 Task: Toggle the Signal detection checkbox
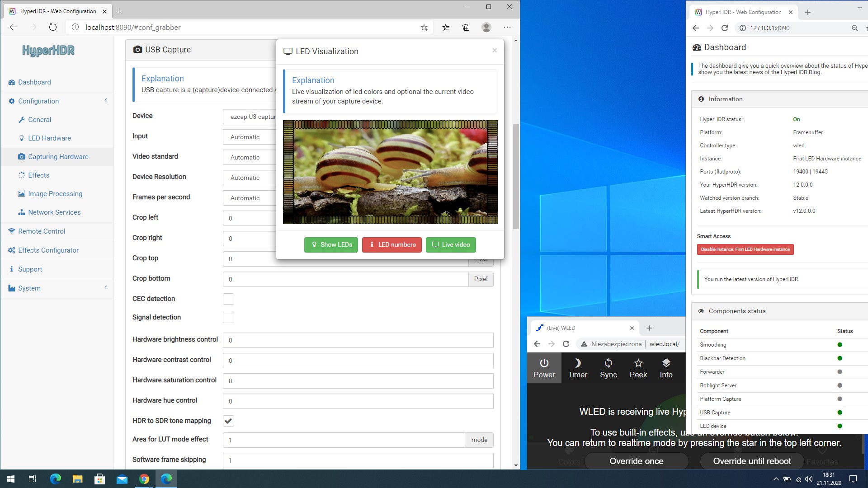[228, 318]
